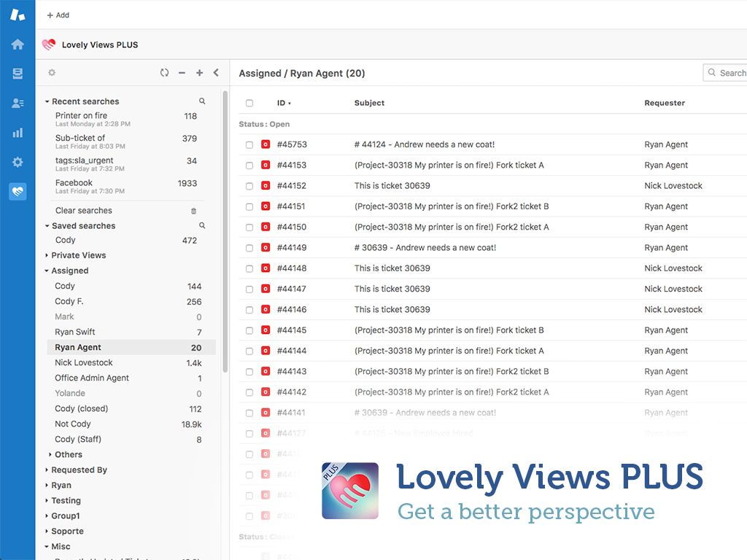Open the 'Printer on fire' recent search
The image size is (747, 560).
(x=81, y=116)
